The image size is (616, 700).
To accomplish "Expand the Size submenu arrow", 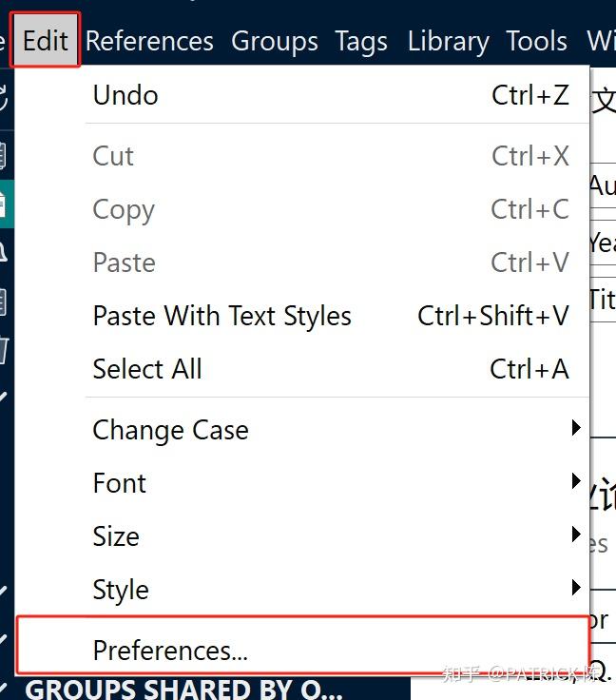I will coord(575,535).
